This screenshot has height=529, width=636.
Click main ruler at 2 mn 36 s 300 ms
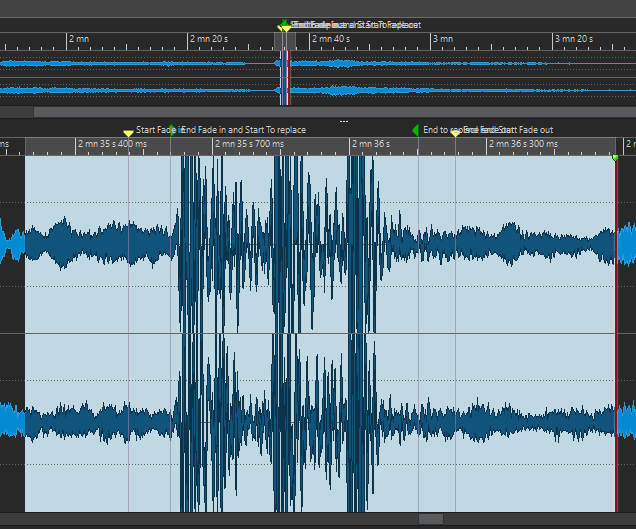[524, 144]
